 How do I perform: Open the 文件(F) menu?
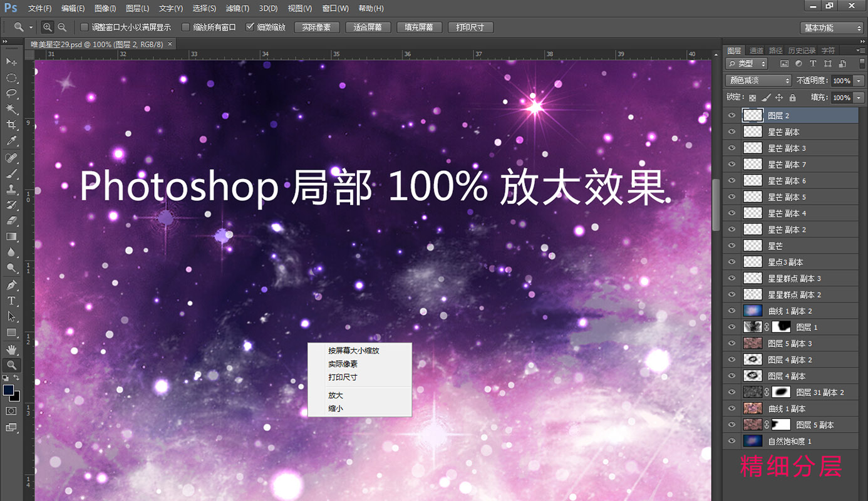click(x=39, y=8)
